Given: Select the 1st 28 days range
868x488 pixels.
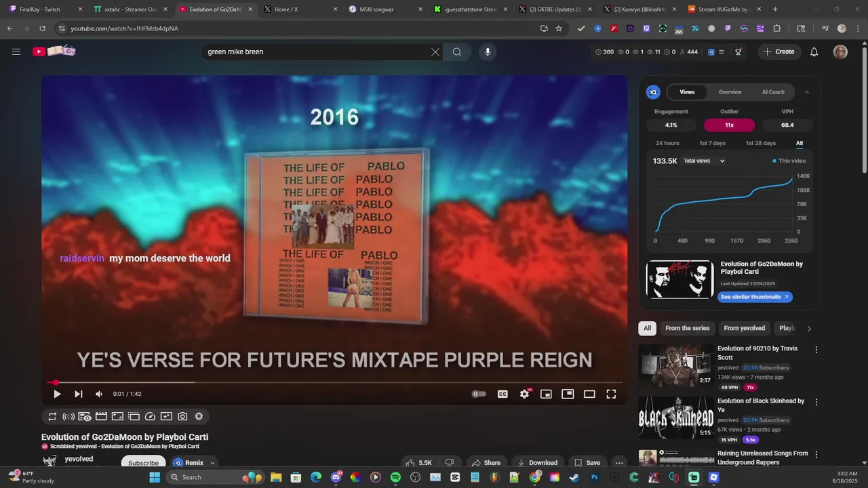Looking at the screenshot, I should [761, 143].
